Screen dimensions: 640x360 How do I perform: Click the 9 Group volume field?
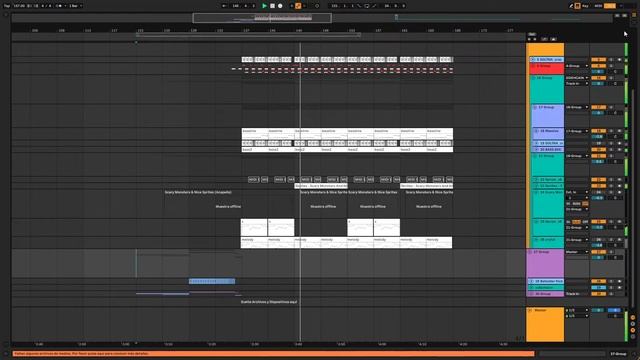(x=598, y=71)
